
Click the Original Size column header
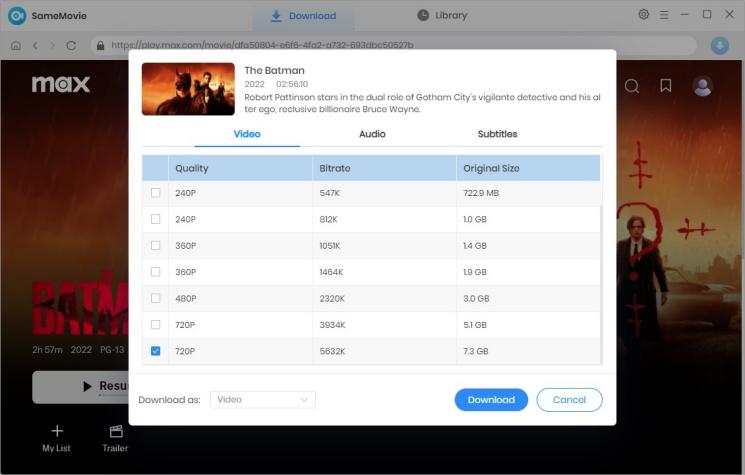[x=528, y=168]
